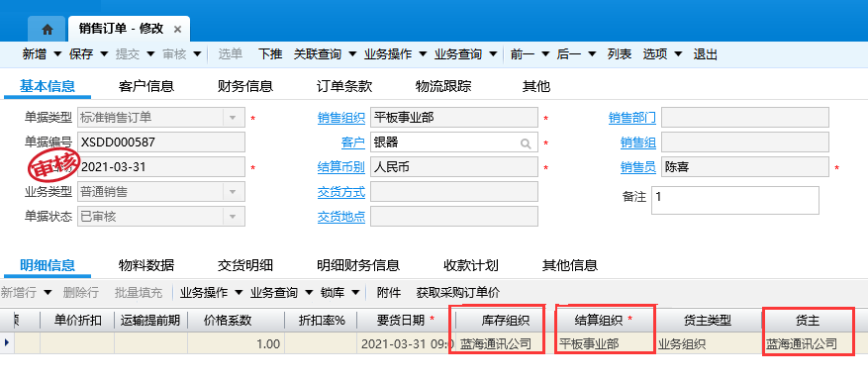Switch to the 其他信息 tab
The width and height of the screenshot is (868, 380).
pos(570,265)
